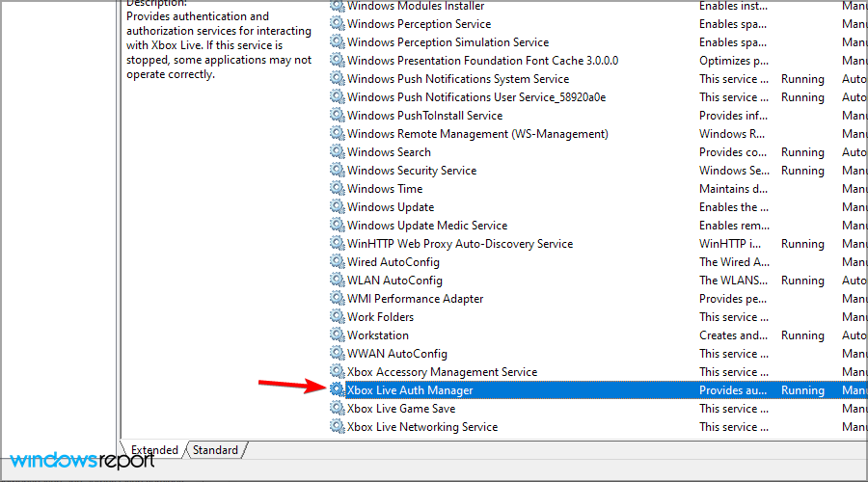Click gear icon of Windows Update service

[338, 206]
